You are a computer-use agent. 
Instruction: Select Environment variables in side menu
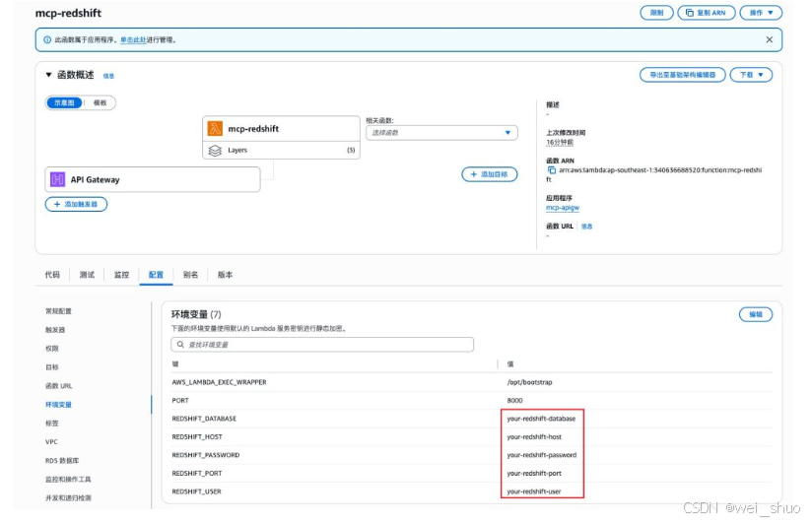point(58,405)
